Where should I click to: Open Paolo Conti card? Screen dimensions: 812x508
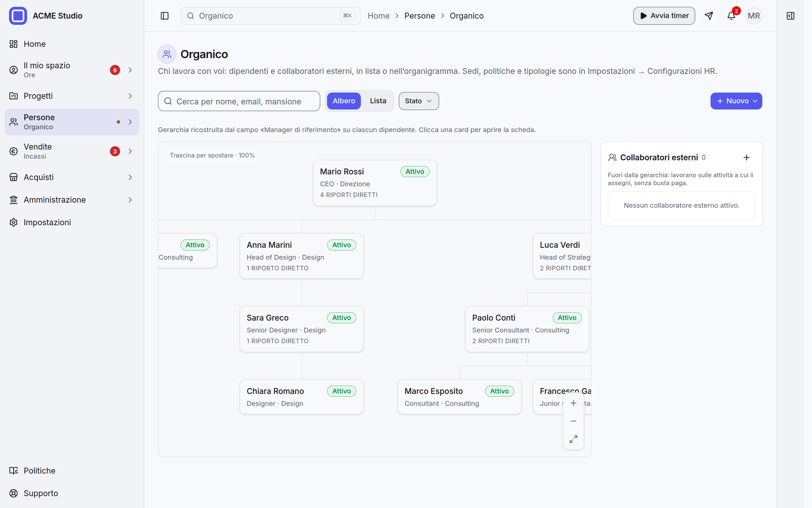tap(527, 329)
